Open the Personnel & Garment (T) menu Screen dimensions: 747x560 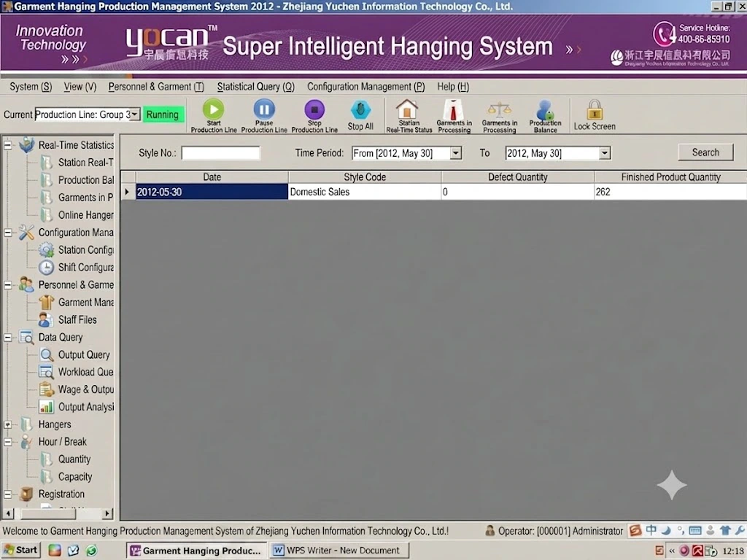pos(156,87)
